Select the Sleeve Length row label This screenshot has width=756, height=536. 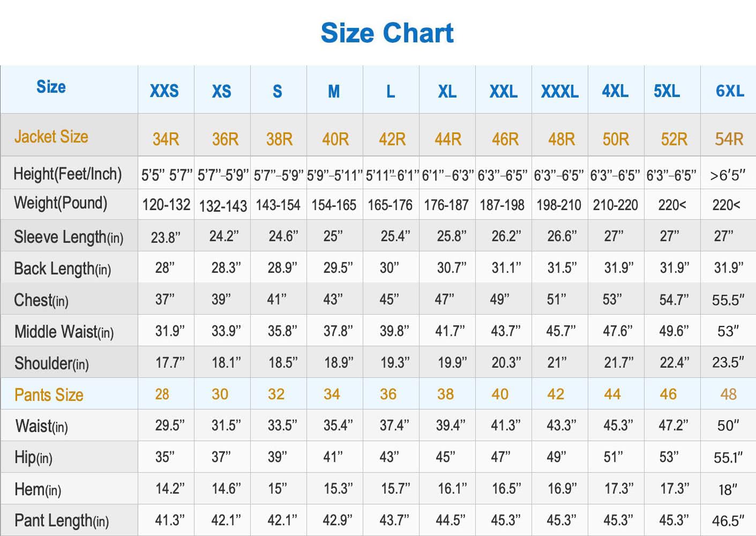pos(69,237)
